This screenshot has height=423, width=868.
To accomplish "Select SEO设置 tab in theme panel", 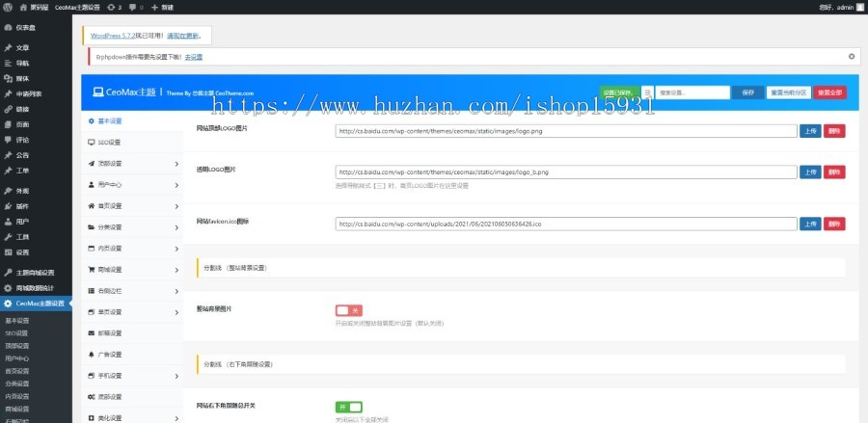I will [x=132, y=143].
